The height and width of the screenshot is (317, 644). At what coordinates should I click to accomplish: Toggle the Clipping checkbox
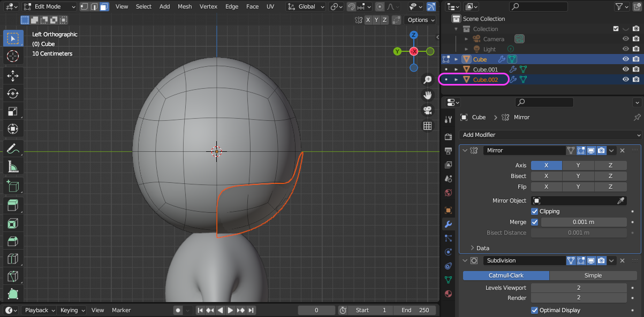(x=535, y=211)
